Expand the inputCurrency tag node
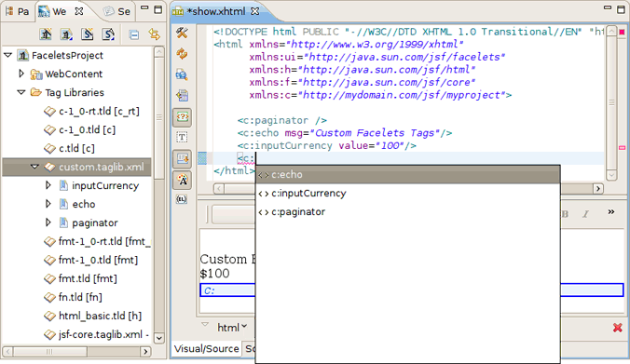 [x=48, y=185]
